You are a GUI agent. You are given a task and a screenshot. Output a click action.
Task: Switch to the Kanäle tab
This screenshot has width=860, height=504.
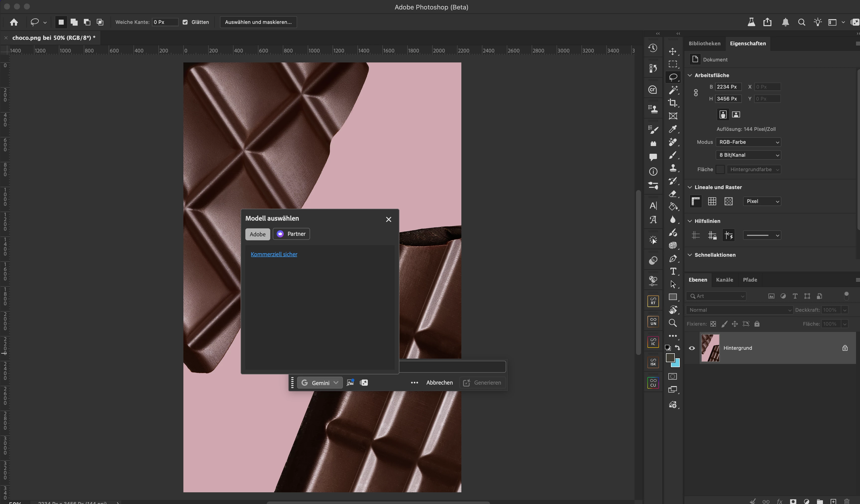[724, 280]
